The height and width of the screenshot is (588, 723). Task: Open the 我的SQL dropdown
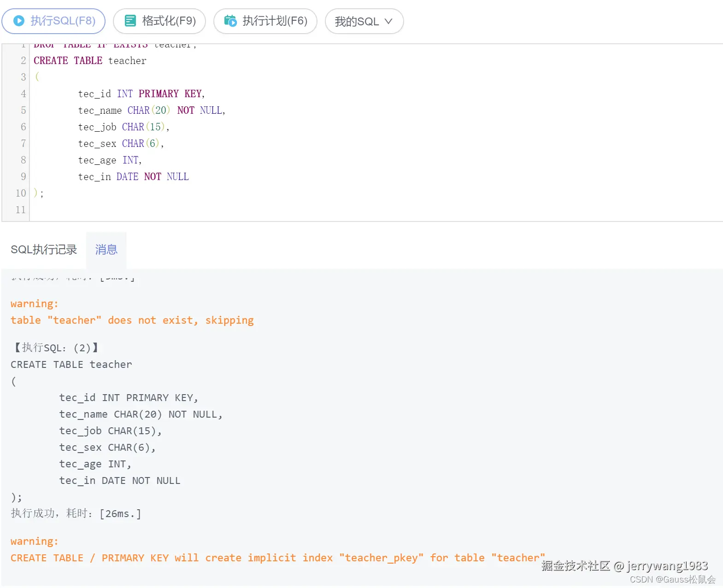(364, 21)
